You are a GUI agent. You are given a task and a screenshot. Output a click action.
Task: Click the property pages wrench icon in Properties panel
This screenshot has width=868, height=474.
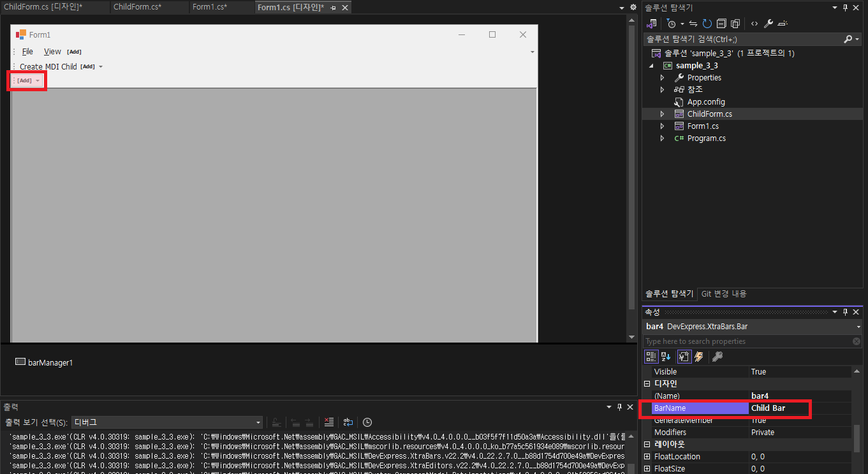click(717, 357)
